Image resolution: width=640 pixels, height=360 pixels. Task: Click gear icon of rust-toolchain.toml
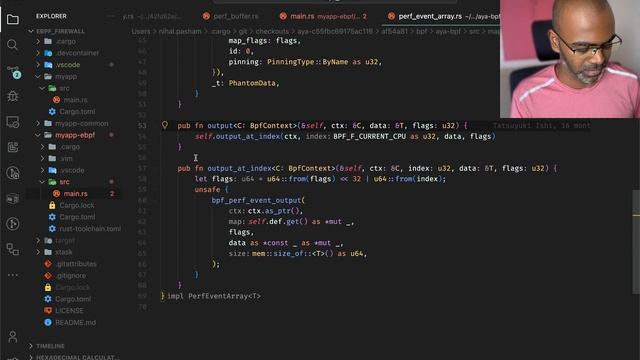[52, 229]
